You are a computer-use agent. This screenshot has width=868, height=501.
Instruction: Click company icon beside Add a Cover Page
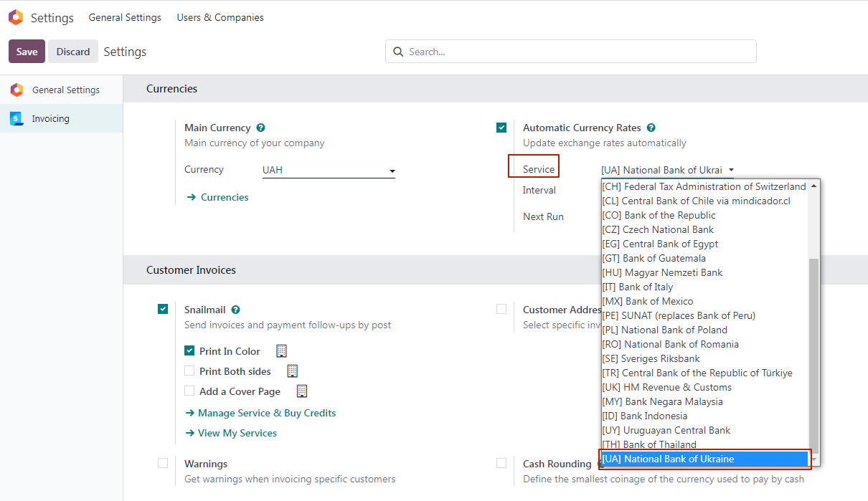(x=301, y=391)
